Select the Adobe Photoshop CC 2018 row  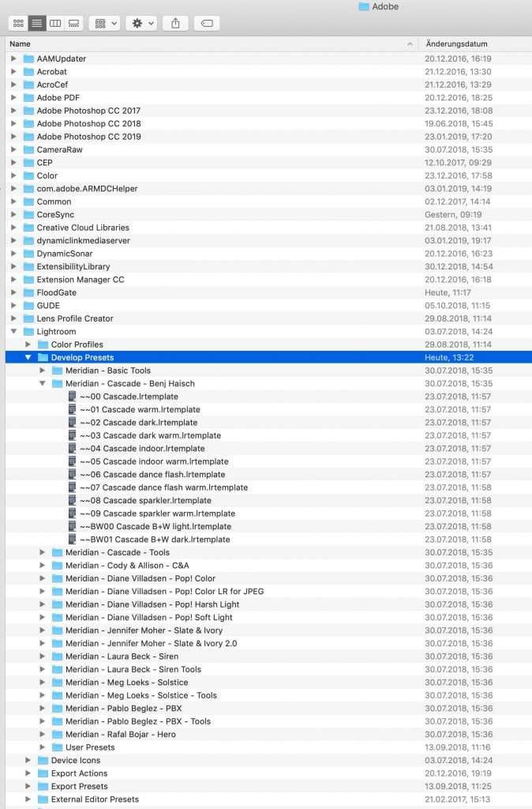coord(268,124)
